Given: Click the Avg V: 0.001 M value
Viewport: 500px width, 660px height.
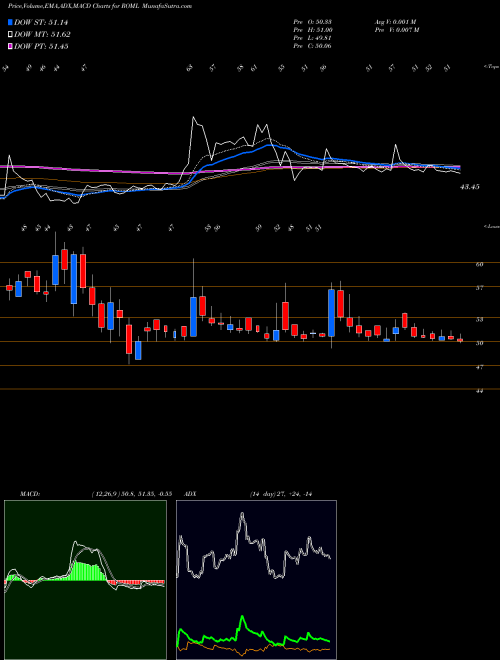Looking at the screenshot, I should pos(394,22).
